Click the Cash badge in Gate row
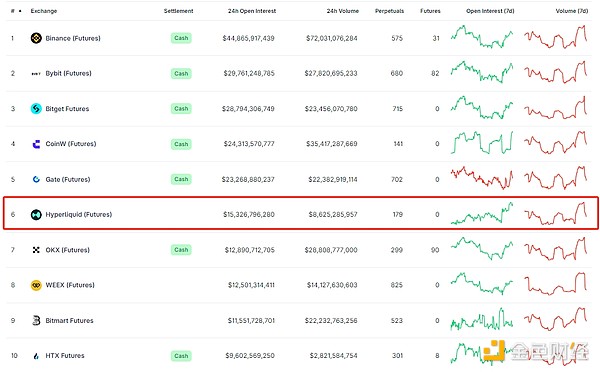The image size is (600, 372). pyautogui.click(x=181, y=179)
